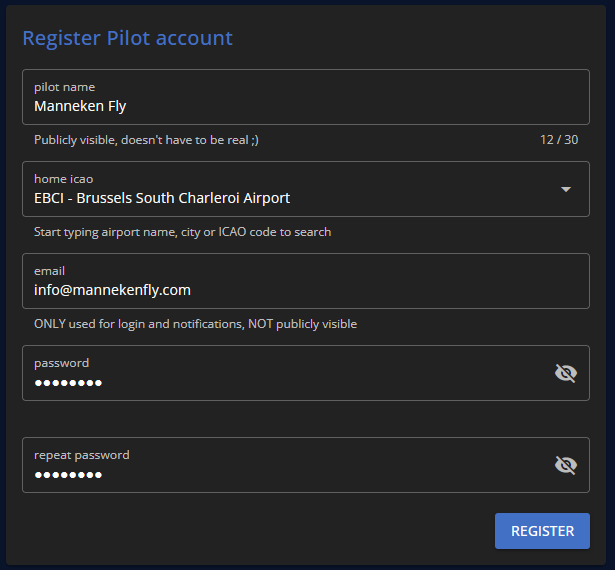Click the "ONLY used for login" note

[195, 324]
